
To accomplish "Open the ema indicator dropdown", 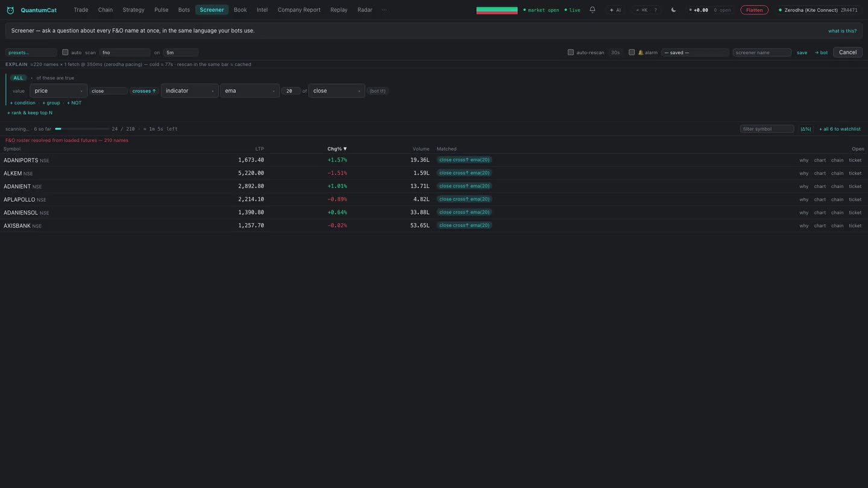I will click(250, 91).
